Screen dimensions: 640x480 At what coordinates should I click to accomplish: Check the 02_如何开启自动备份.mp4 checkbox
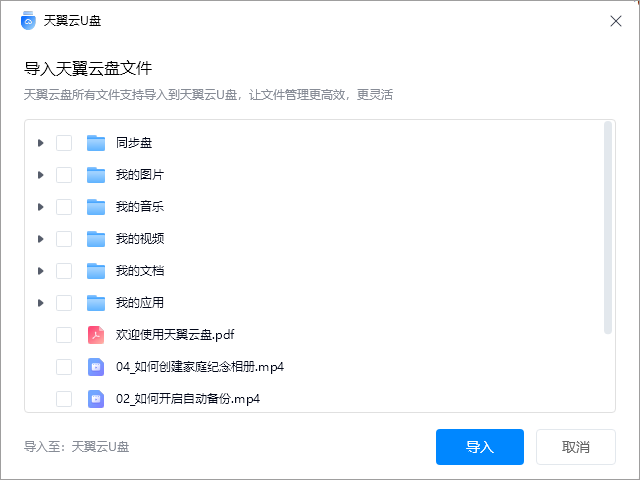64,399
